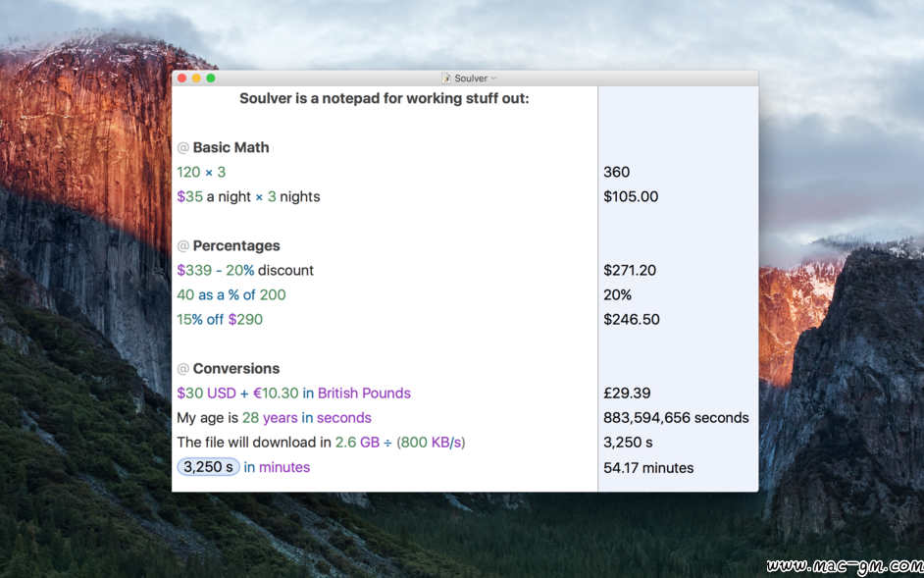Click the result '£29.39'
924x578 pixels.
tap(627, 394)
